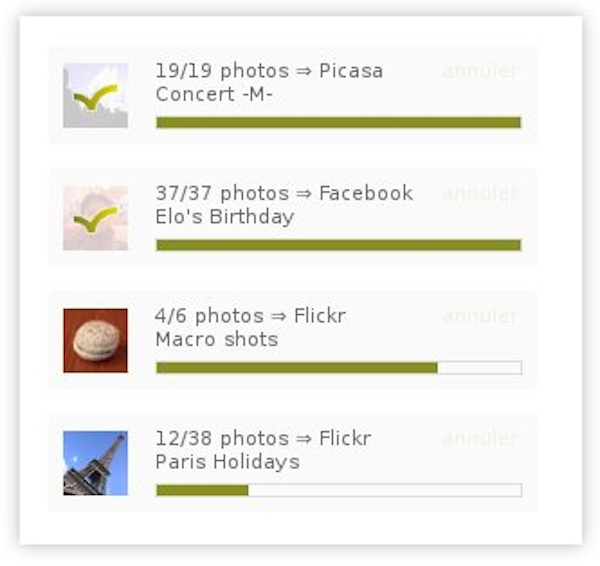Screen dimensions: 600x566
Task: Click the Elo's Birthday progress bar
Action: point(338,245)
